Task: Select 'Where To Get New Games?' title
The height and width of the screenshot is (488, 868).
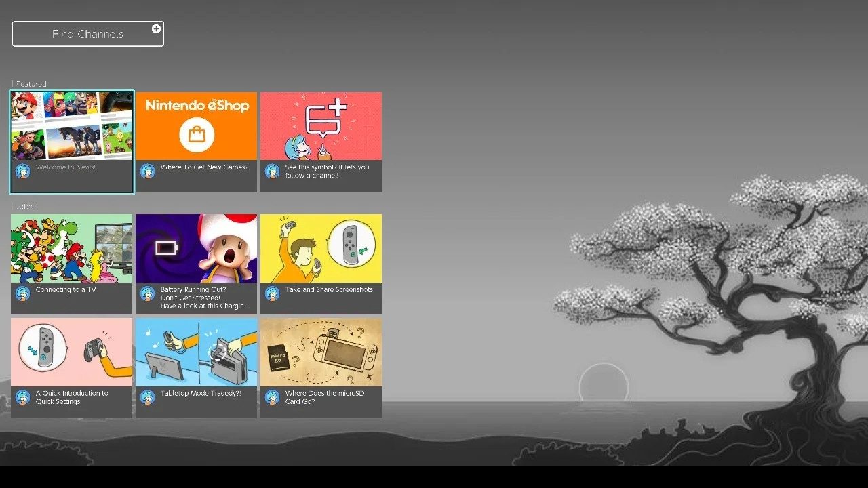Action: [204, 167]
